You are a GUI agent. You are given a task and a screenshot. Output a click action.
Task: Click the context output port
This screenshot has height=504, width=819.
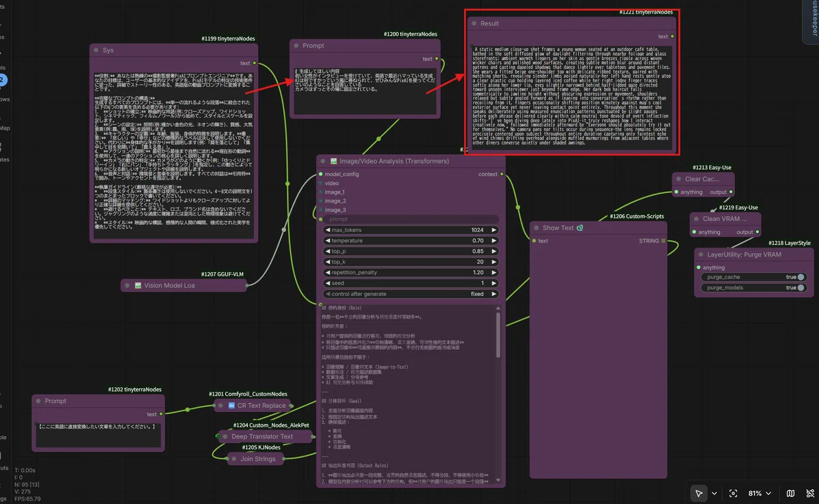(502, 174)
